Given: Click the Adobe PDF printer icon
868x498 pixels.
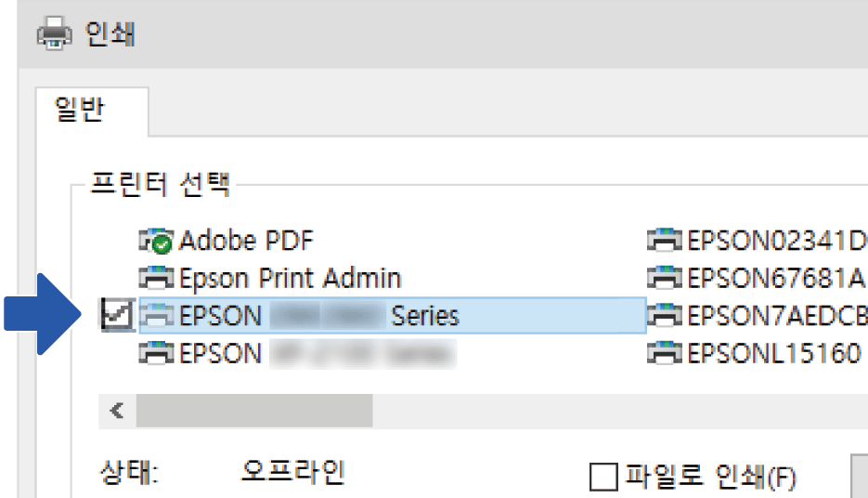Looking at the screenshot, I should coord(157,241).
